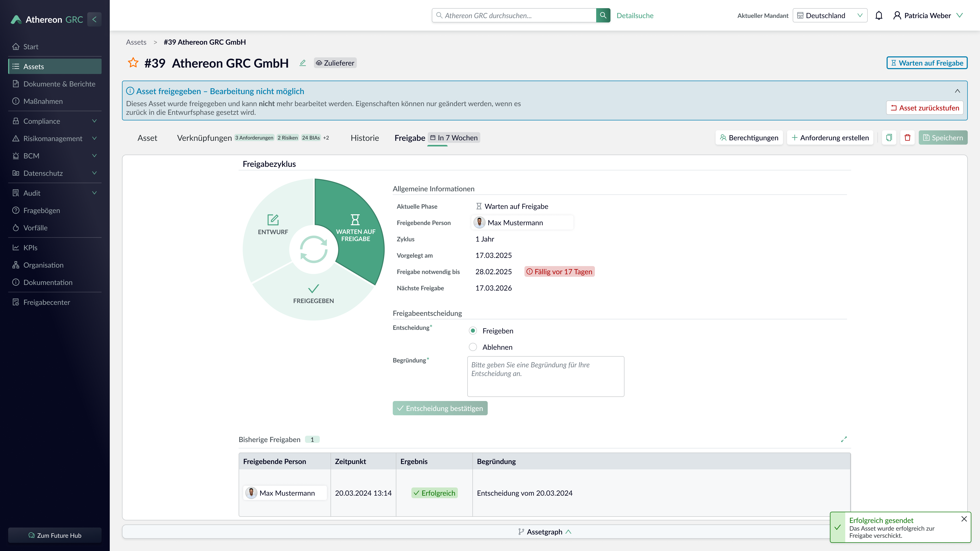Edit the asset title with the pencil icon
This screenshot has width=980, height=551.
pos(303,63)
